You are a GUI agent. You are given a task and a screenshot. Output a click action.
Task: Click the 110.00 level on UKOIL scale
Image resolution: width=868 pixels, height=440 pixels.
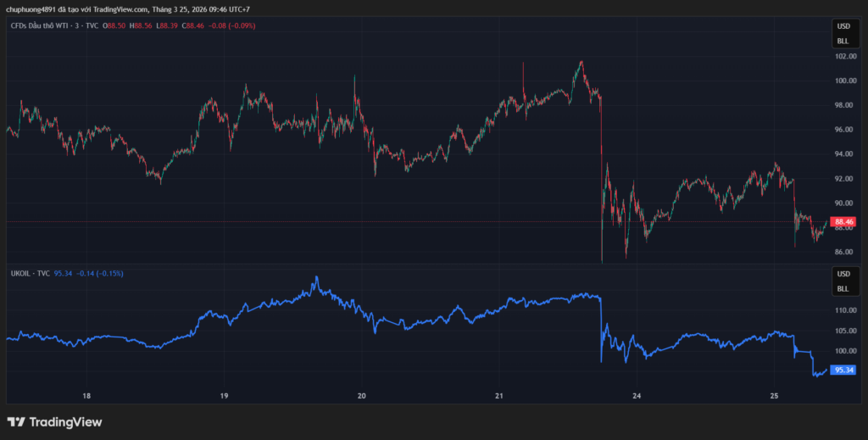coord(843,310)
